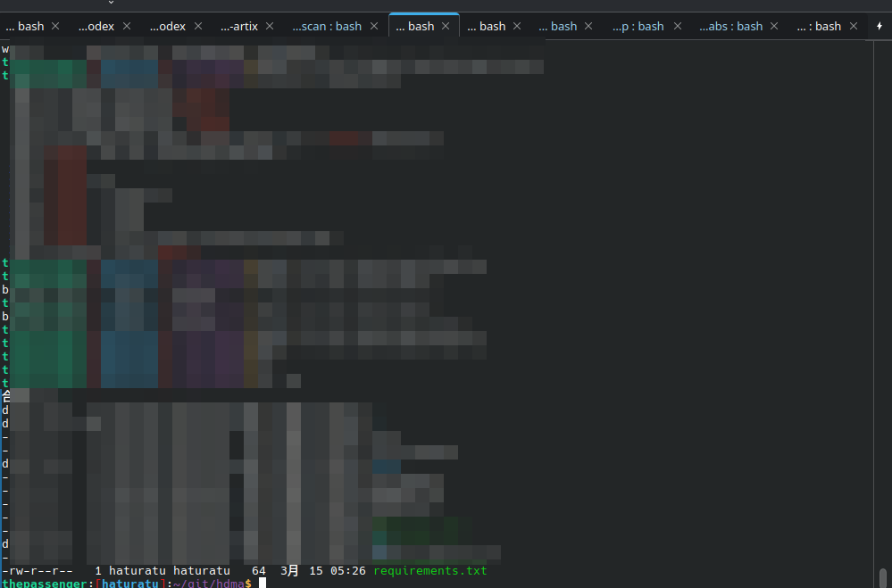Click the terminal cursor block after the prompt
The height and width of the screenshot is (588, 892).
[263, 583]
